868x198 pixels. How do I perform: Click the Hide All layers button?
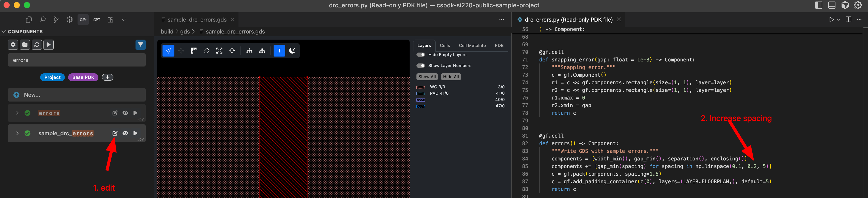(451, 77)
